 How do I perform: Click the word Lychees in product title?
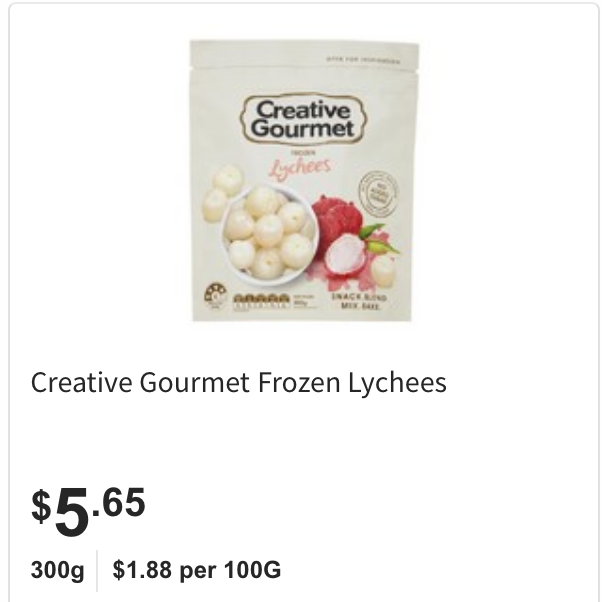pos(397,383)
